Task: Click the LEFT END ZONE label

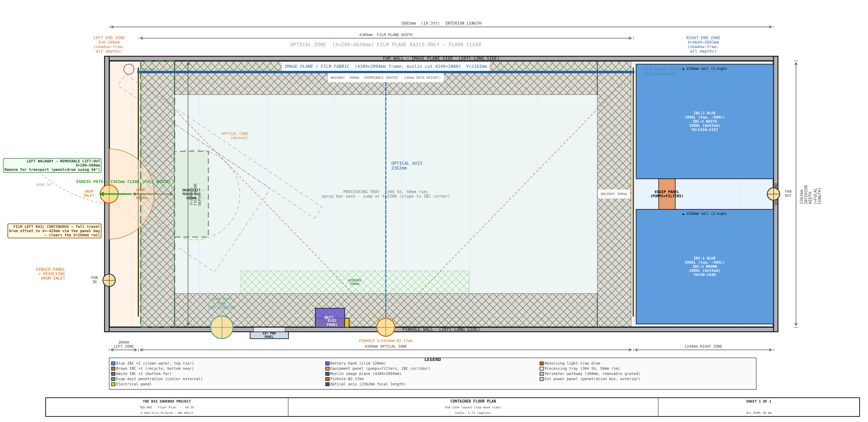Action: [x=109, y=45]
